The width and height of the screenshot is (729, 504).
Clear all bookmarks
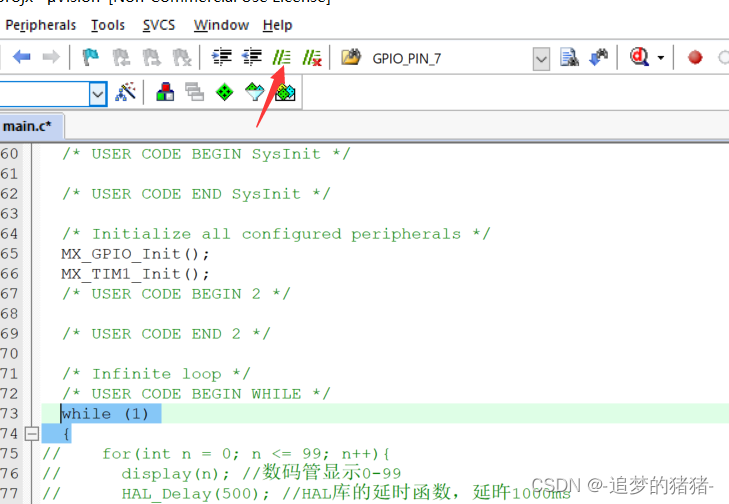point(182,58)
